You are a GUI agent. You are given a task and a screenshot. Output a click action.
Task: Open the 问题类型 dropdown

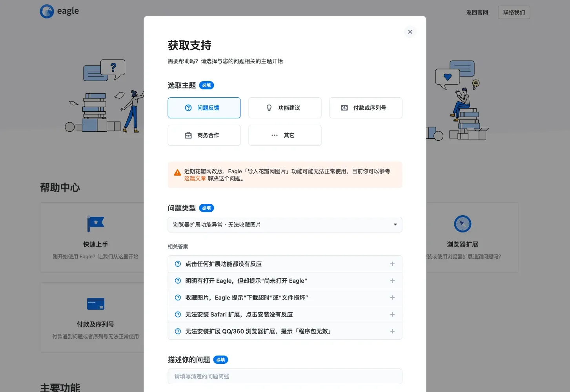pos(285,225)
